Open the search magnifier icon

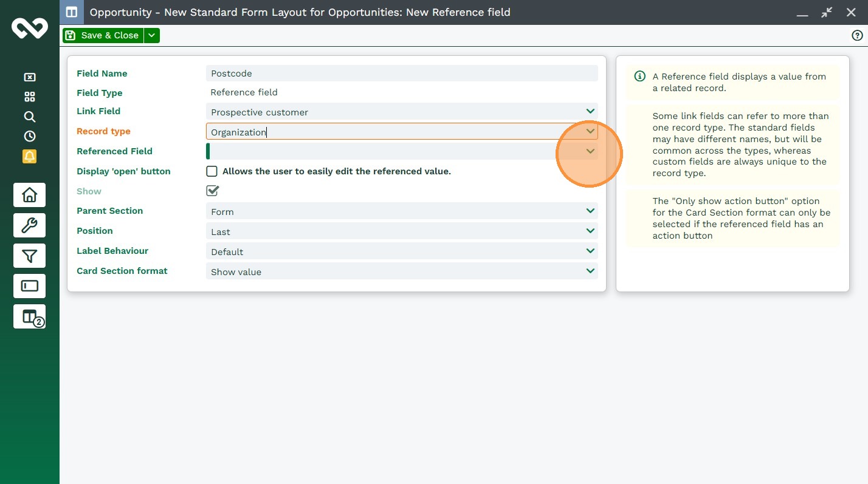click(x=29, y=117)
